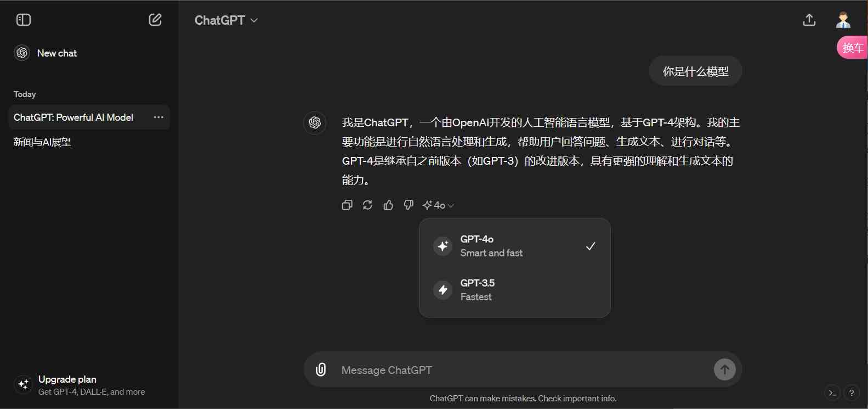Image resolution: width=868 pixels, height=409 pixels.
Task: Open the user profile avatar menu
Action: click(843, 20)
